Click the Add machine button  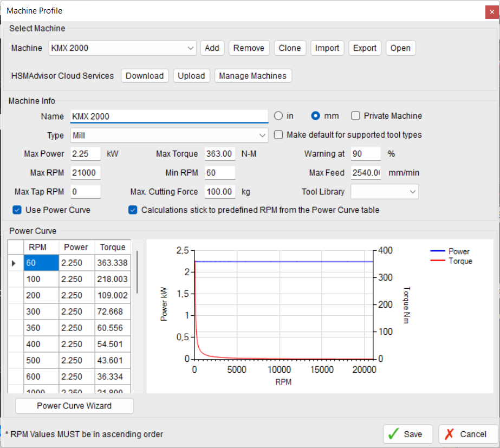point(212,48)
